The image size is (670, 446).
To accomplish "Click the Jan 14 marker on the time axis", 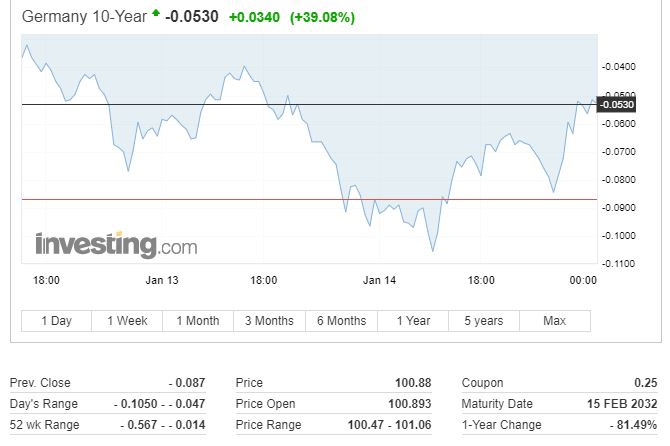I will click(379, 280).
